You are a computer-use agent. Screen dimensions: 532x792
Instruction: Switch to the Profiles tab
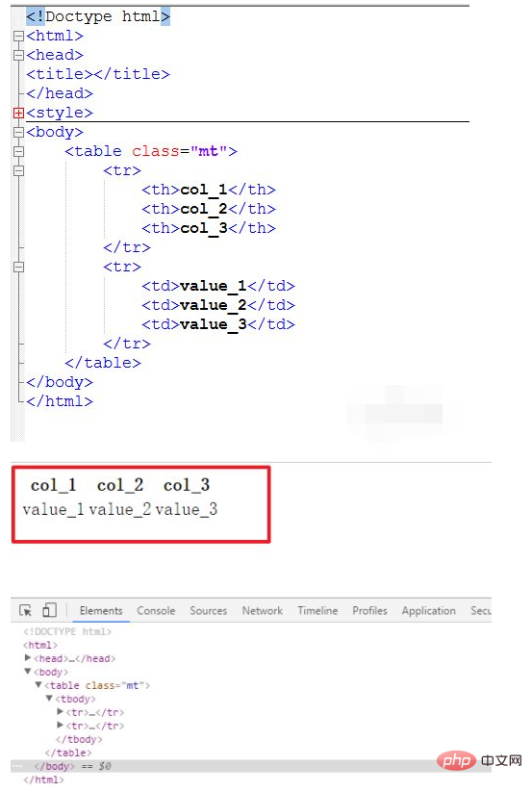369,611
